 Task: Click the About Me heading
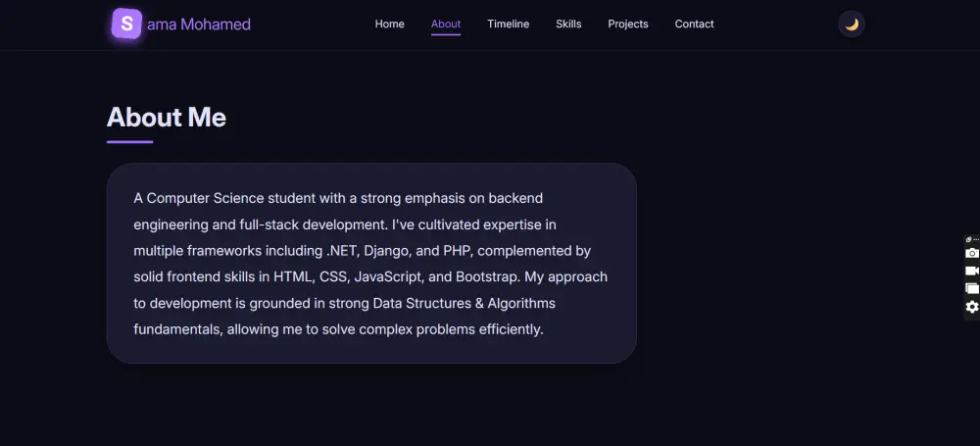pyautogui.click(x=167, y=118)
